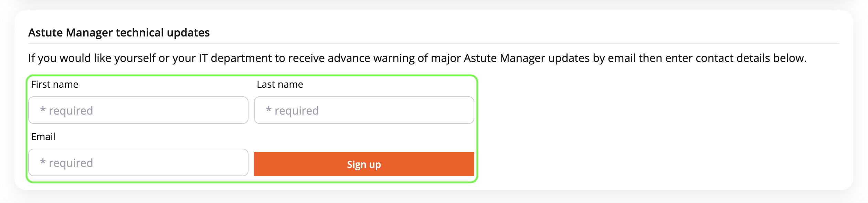Click the "Email" field label

(43, 137)
